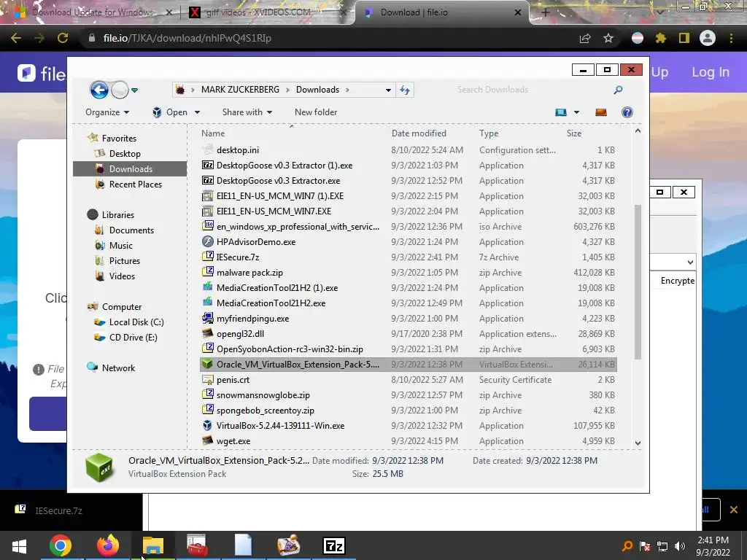The height and width of the screenshot is (560, 747).
Task: Click MARK ZUCKERBERG in the breadcrumb path
Action: tap(240, 90)
